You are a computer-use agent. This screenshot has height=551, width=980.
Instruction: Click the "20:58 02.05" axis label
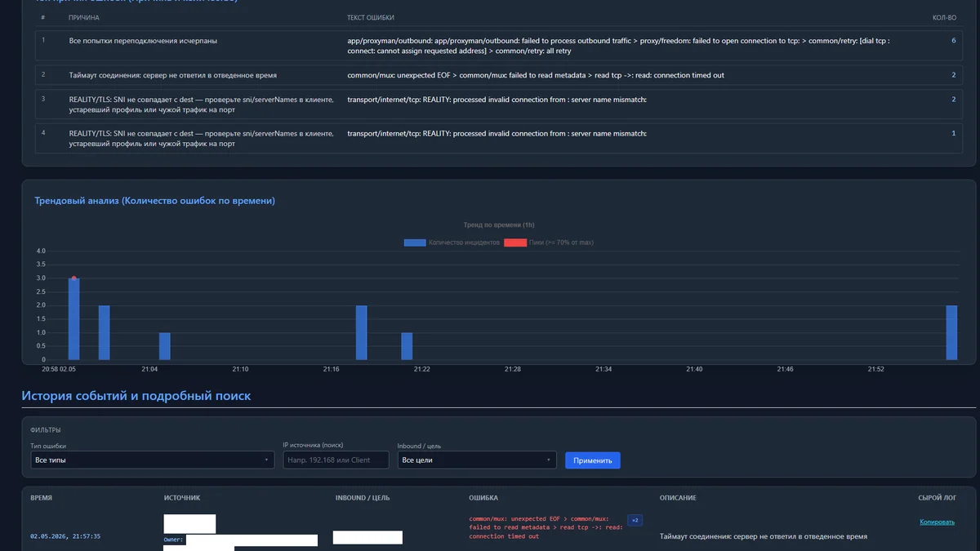tap(59, 370)
